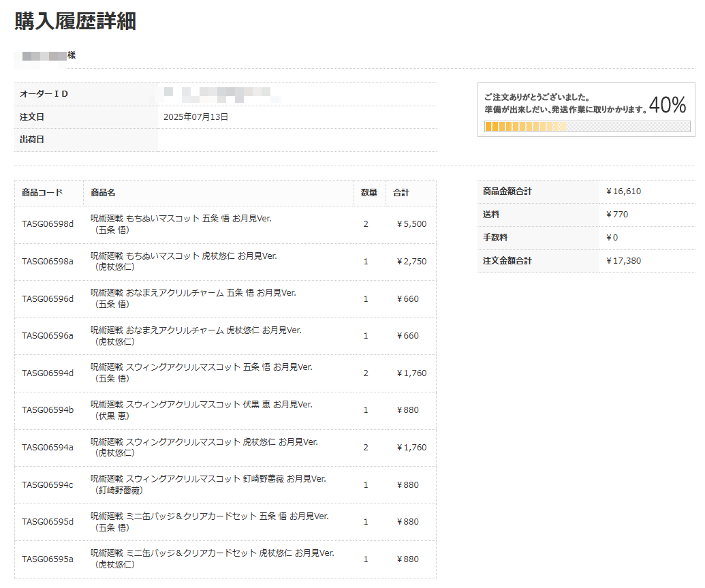Click the ¥660 total for TASG06596d

pos(408,298)
